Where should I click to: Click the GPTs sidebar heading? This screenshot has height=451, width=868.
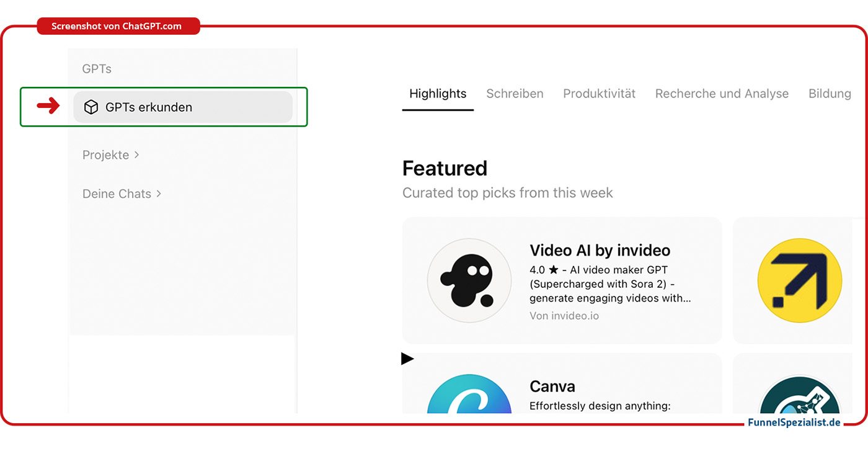click(97, 69)
